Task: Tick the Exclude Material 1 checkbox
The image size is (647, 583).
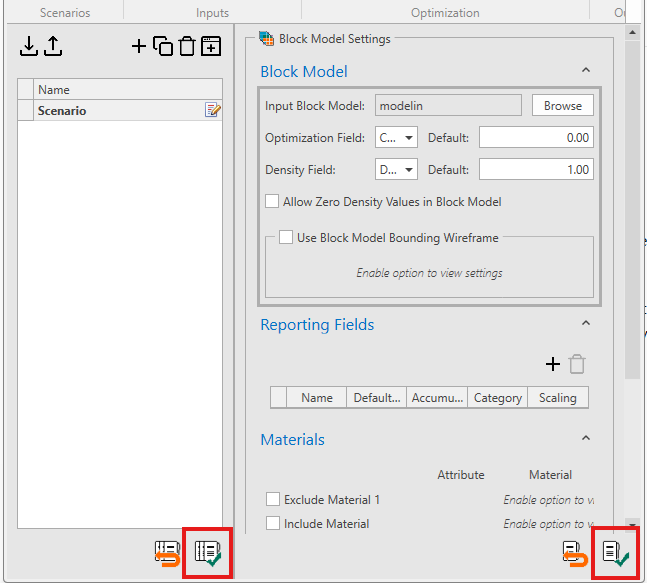Action: (273, 500)
